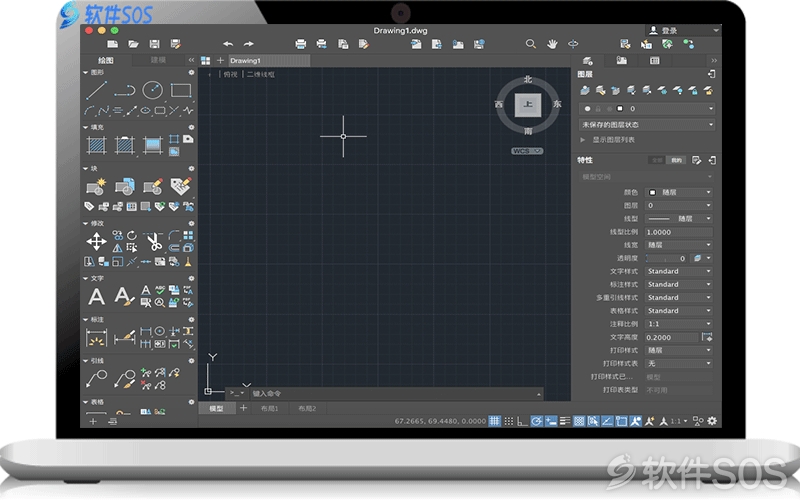Collapse the 修改 tool section
The height and width of the screenshot is (500, 800).
click(86, 223)
